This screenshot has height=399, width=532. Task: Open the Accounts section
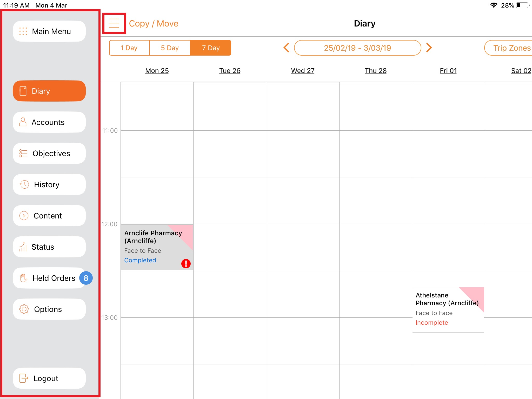(49, 122)
